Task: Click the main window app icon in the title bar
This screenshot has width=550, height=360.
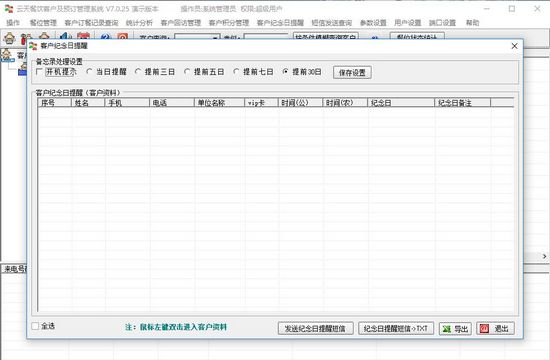Action: [x=9, y=8]
